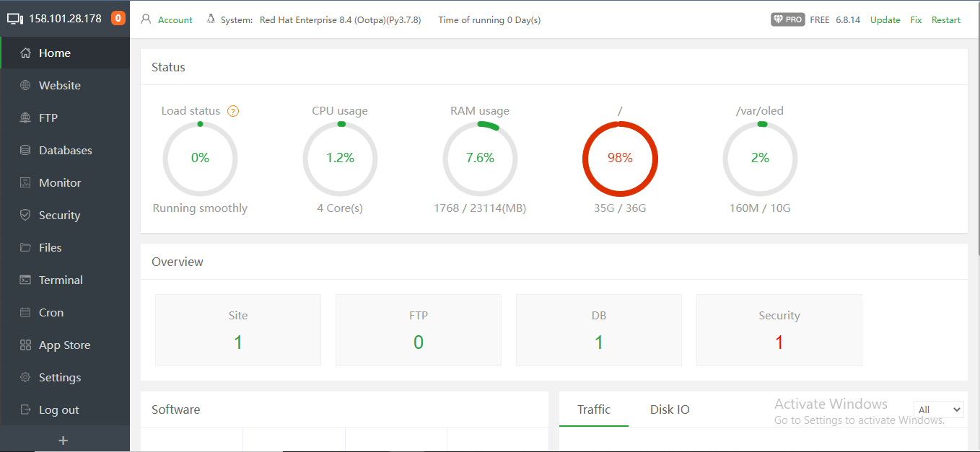Image resolution: width=980 pixels, height=452 pixels.
Task: Click the Website globe icon
Action: tap(25, 86)
